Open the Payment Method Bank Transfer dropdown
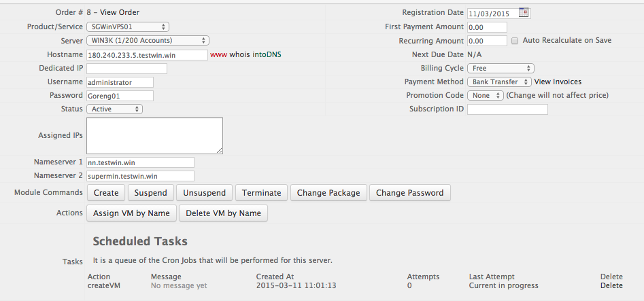Screen dimensions: 644x301 499,82
